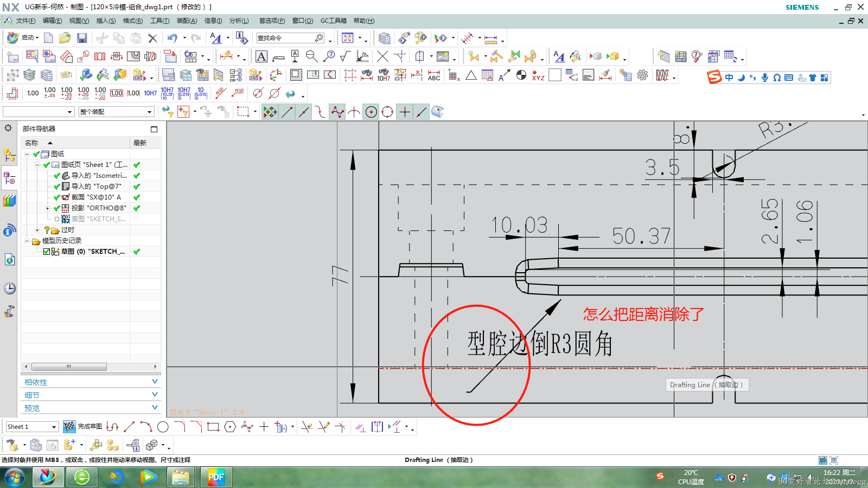This screenshot has height=488, width=868.
Task: Open the GC工具箱 menu
Action: click(333, 21)
